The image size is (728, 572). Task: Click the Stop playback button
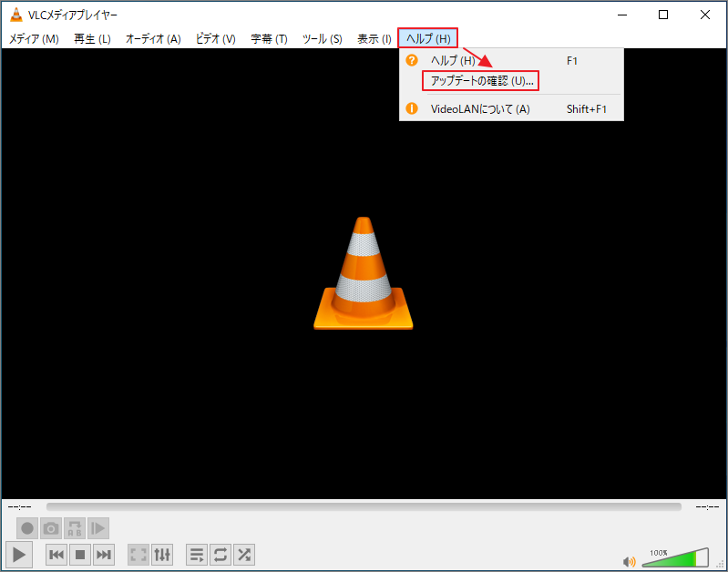pos(80,555)
